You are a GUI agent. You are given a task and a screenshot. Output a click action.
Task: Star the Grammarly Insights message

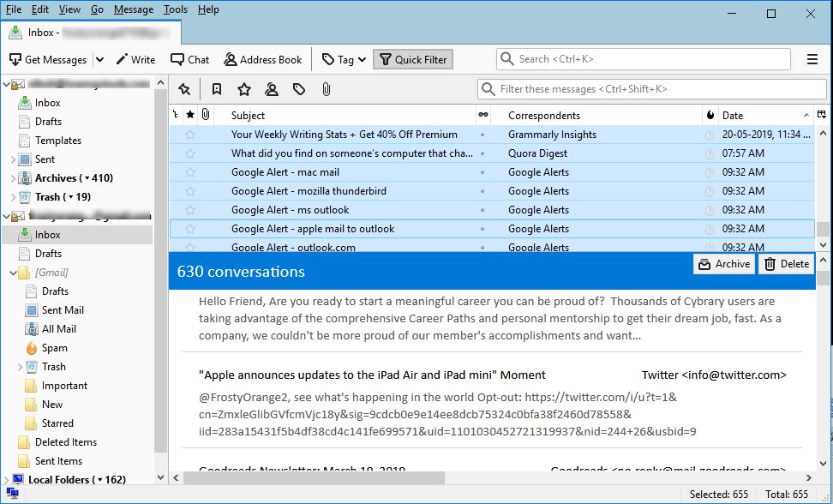pyautogui.click(x=190, y=135)
